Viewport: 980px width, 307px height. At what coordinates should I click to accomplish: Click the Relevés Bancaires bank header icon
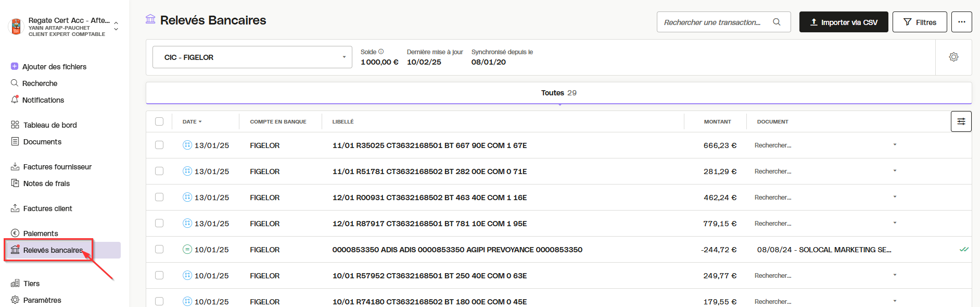point(150,19)
